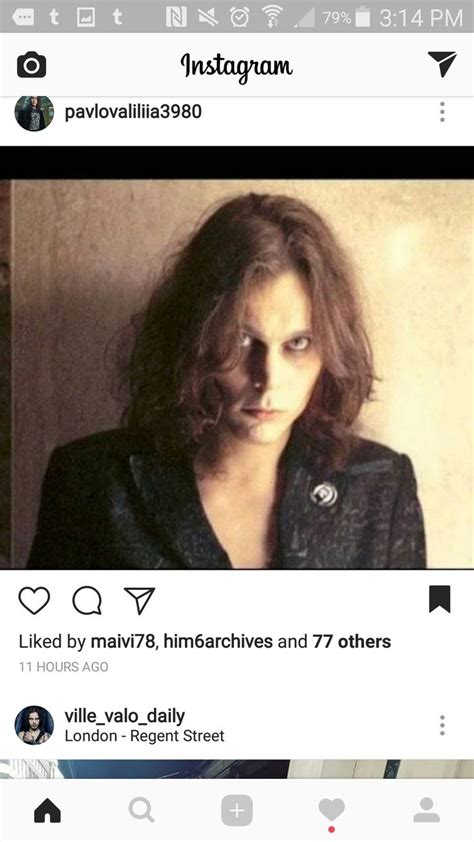
Task: Open direct messages paper plane icon
Action: point(442,64)
